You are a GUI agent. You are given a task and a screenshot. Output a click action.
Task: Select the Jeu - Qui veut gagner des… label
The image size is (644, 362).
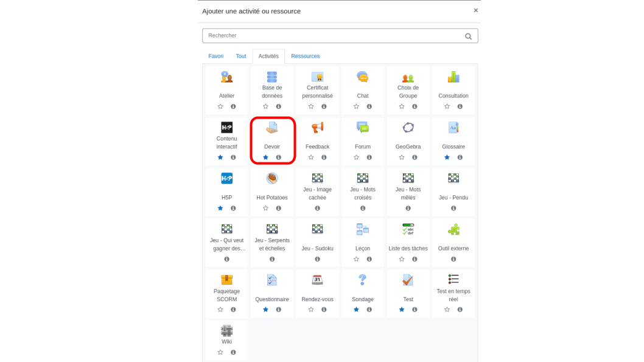pyautogui.click(x=226, y=244)
